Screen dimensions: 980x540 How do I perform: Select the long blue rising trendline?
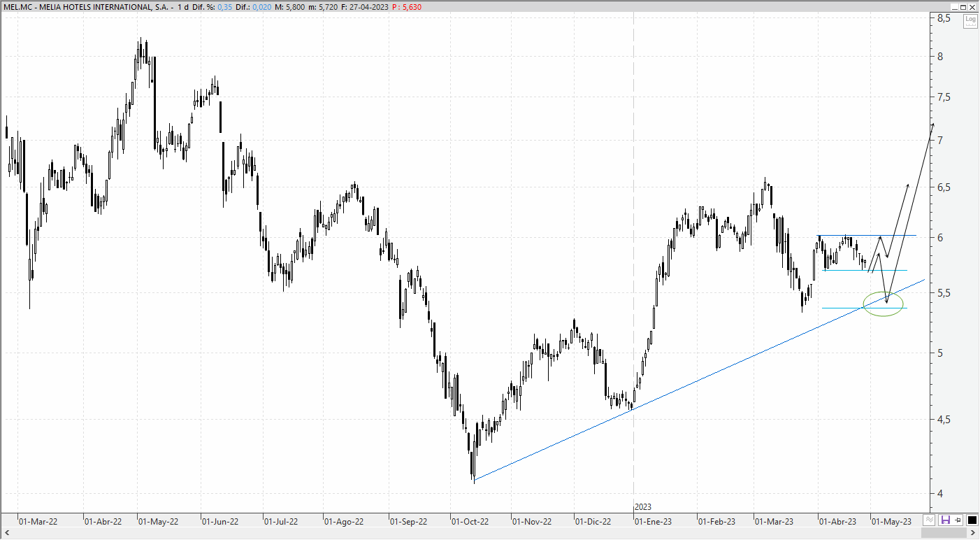point(699,381)
